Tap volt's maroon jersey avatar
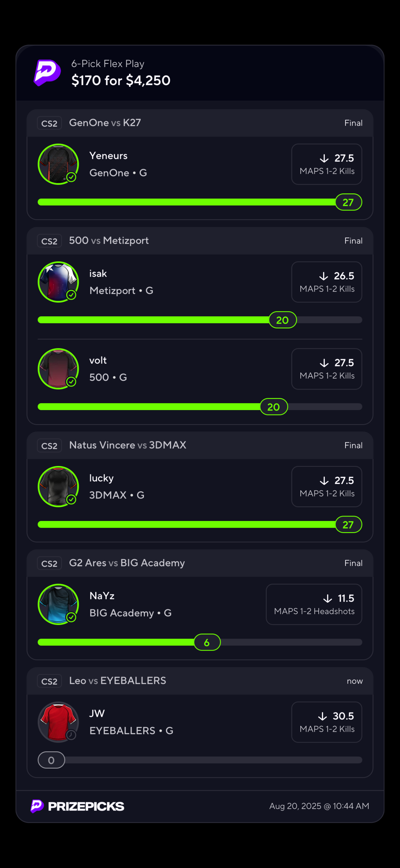Screen dimensions: 400x868 click(58, 368)
